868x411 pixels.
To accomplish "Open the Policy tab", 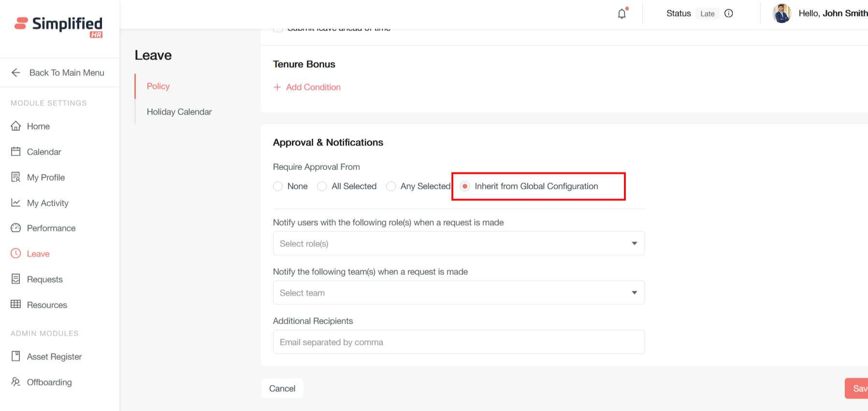I will (x=158, y=86).
